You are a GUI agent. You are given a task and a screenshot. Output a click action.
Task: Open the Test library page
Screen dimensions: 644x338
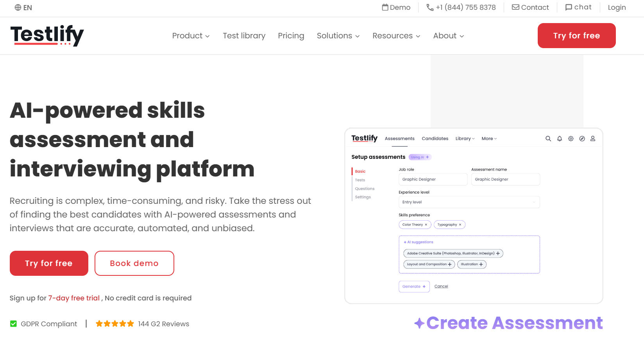244,36
